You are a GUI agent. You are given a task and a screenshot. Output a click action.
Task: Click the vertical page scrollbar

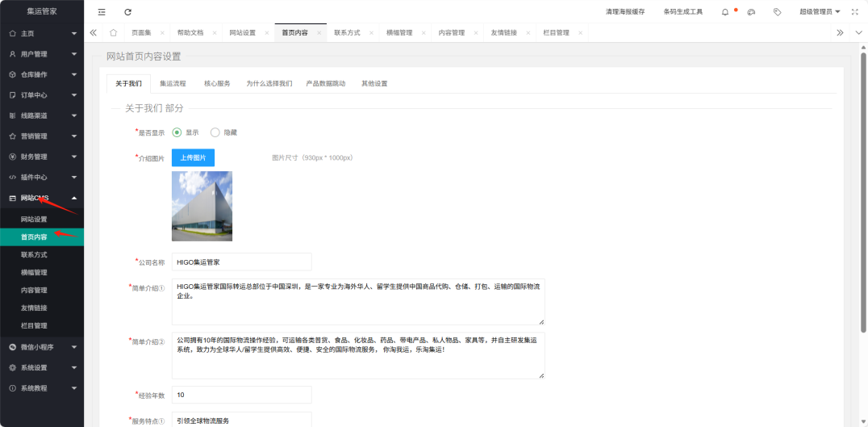point(863,193)
